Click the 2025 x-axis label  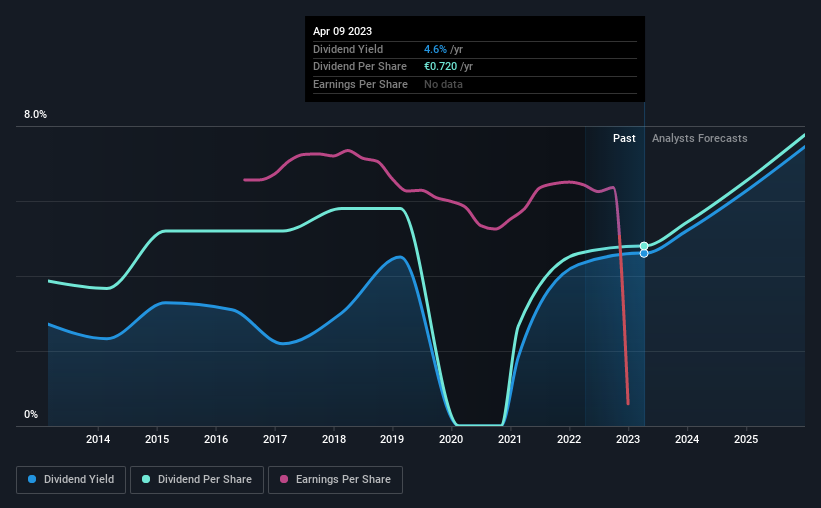click(746, 439)
